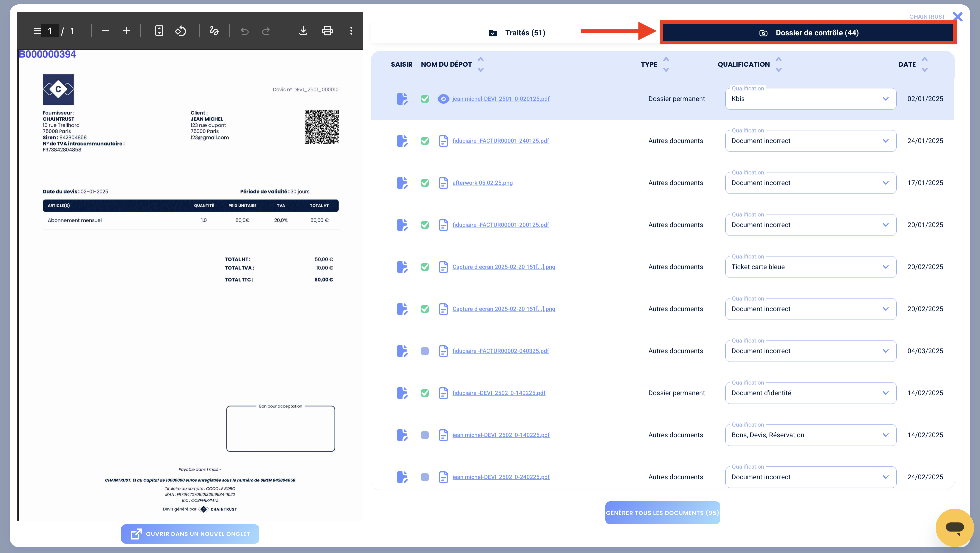Click the QR code on the devis
The width and height of the screenshot is (980, 553).
point(321,127)
